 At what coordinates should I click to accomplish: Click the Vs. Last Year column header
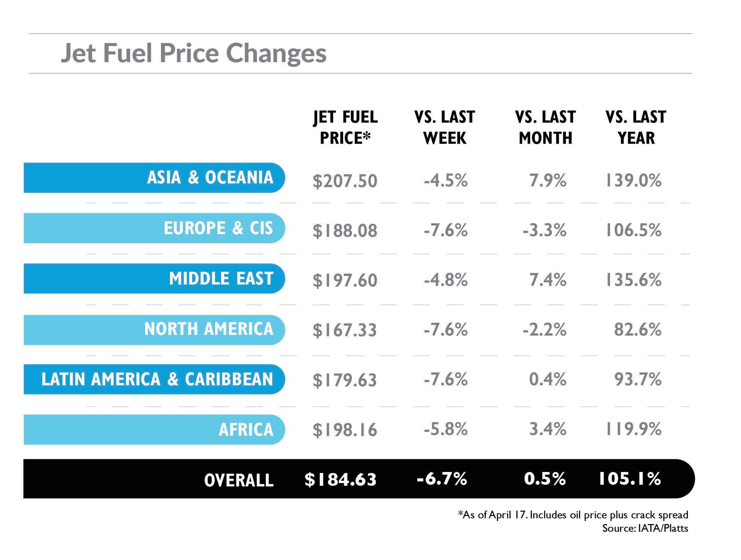[x=636, y=127]
